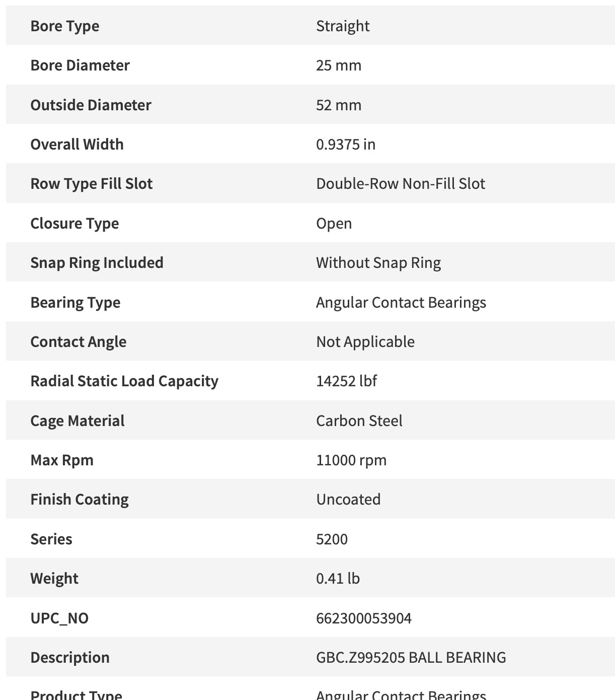
Task: Select the UPC number 662300053904
Action: [x=363, y=618]
